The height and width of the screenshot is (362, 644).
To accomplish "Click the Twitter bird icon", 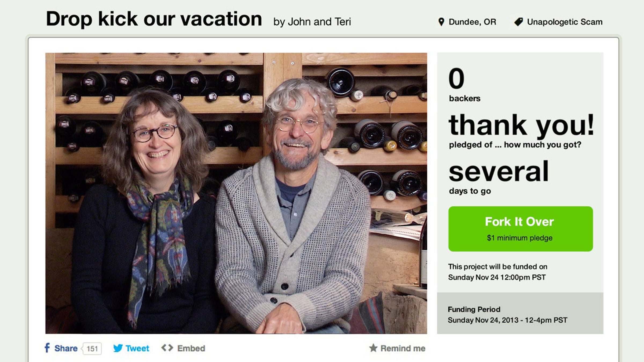I will coord(118,348).
